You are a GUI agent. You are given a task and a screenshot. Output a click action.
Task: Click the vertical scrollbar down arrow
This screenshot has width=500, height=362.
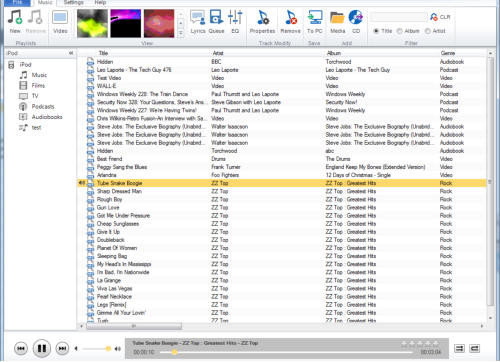tap(490, 318)
